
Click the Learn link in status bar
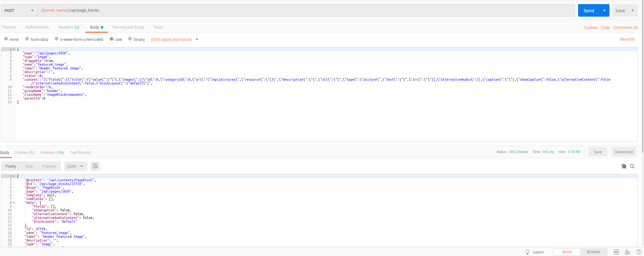[x=538, y=252]
